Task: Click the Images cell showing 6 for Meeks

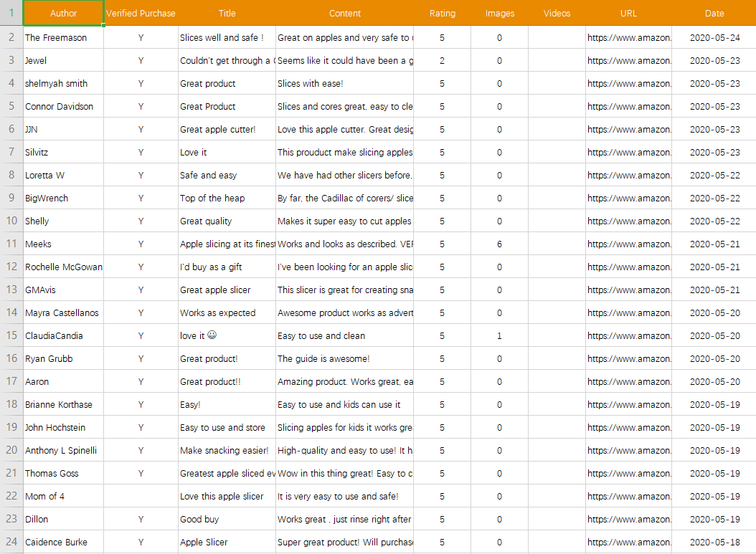Action: [x=499, y=244]
